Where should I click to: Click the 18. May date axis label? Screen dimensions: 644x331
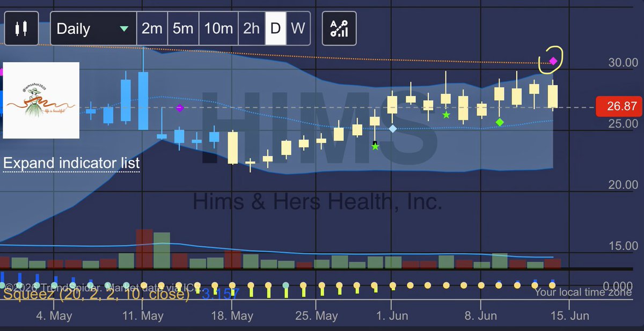click(232, 317)
